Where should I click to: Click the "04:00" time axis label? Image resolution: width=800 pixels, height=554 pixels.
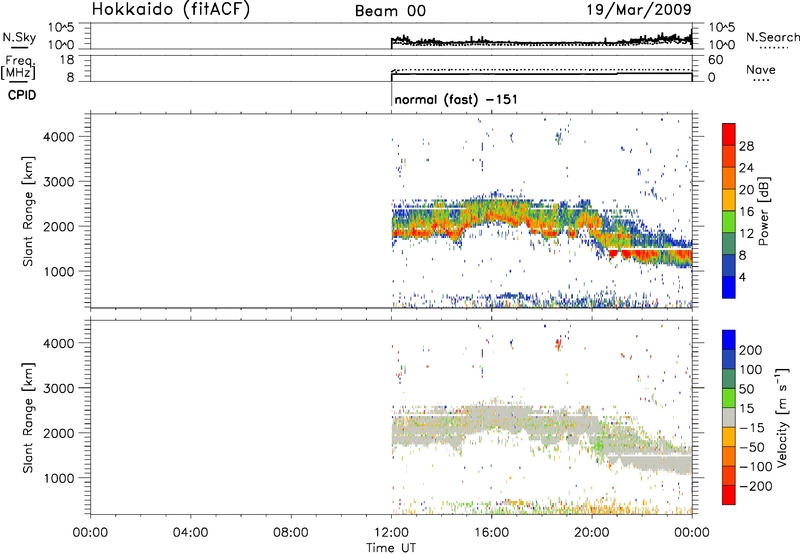(x=190, y=533)
